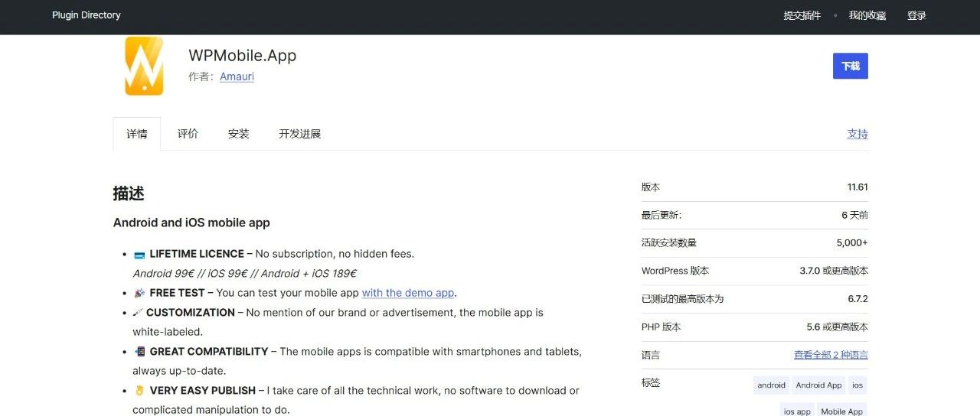
Task: Open the 提交插件 page
Action: pos(802,15)
